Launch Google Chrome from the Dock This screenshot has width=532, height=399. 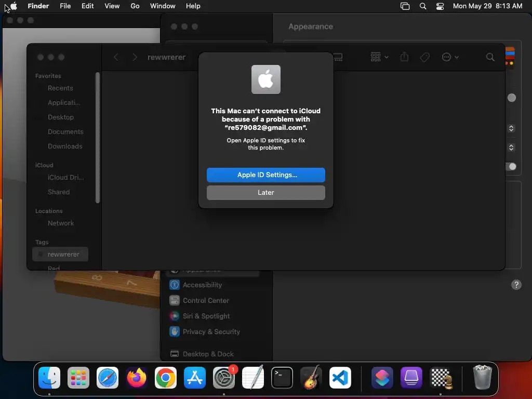166,378
